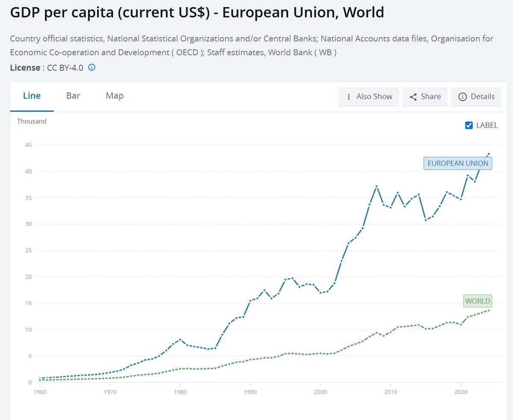
Task: Click the Share icon button
Action: [x=425, y=97]
